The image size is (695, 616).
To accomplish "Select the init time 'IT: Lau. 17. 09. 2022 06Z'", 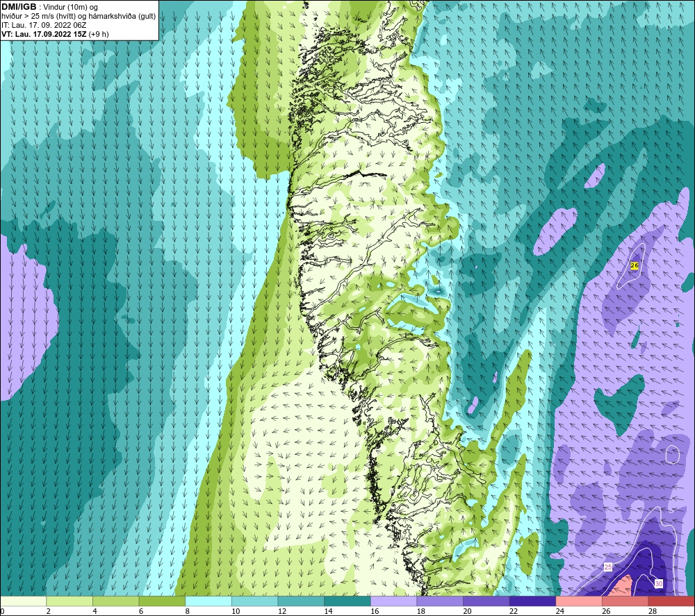I will pyautogui.click(x=44, y=25).
